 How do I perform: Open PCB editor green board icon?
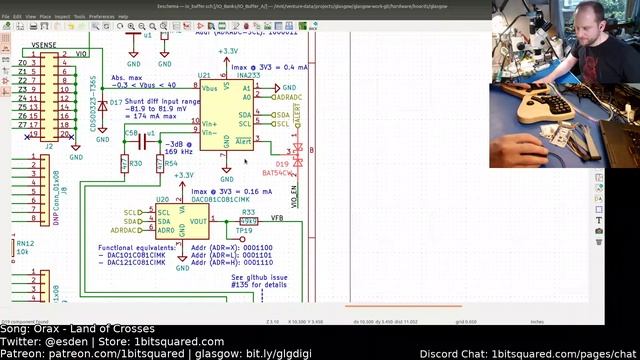tap(302, 26)
